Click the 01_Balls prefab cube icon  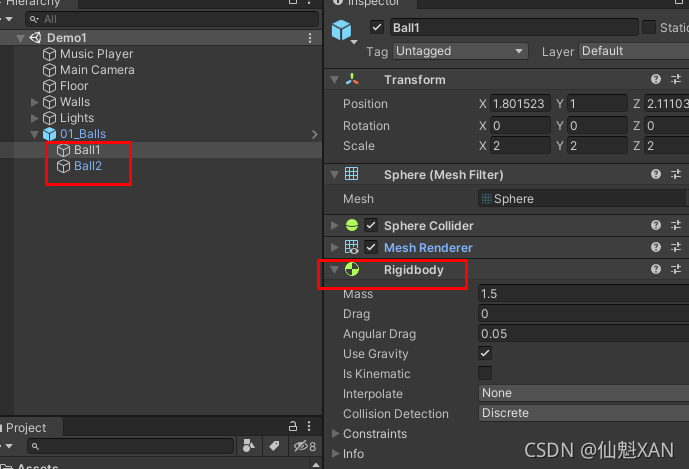49,134
